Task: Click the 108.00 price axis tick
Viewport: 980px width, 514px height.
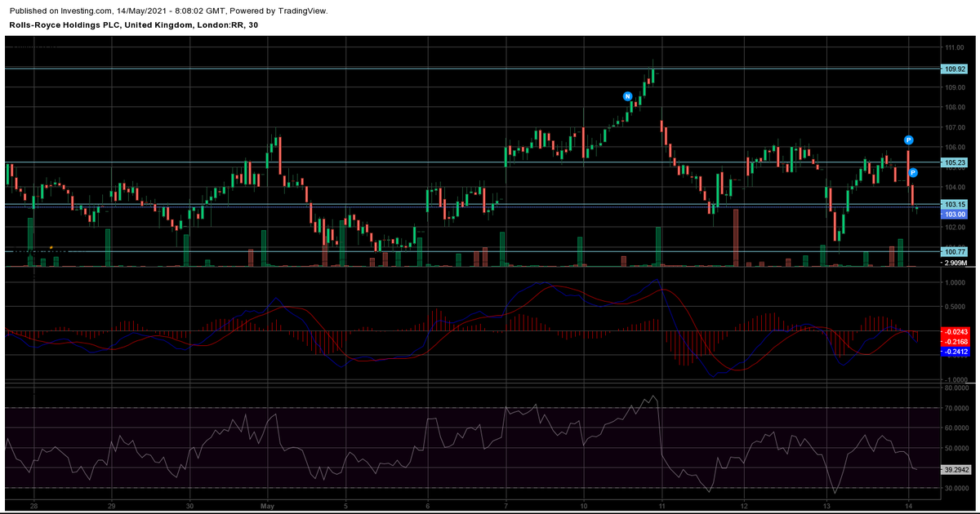Action: (x=955, y=108)
